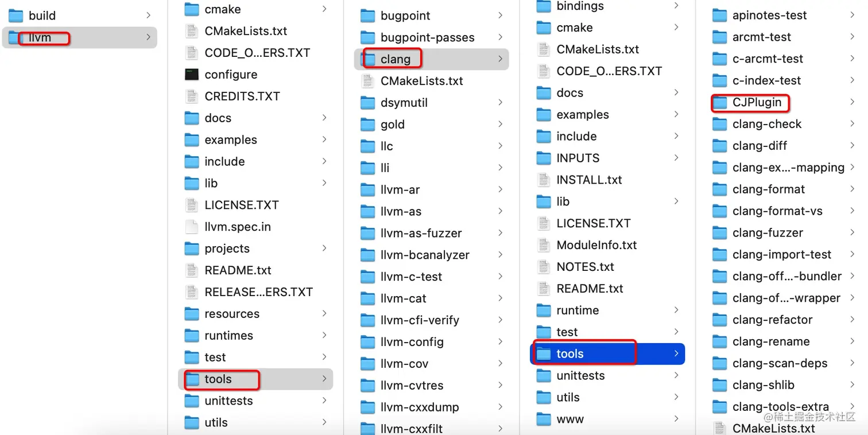Select the clang-ex…-mapping folder name
The width and height of the screenshot is (868, 435).
tap(788, 168)
